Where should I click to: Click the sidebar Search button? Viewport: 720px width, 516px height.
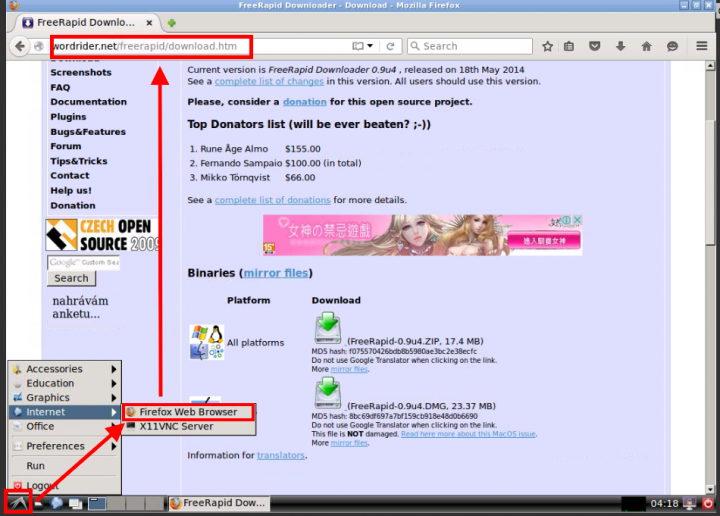pos(71,278)
